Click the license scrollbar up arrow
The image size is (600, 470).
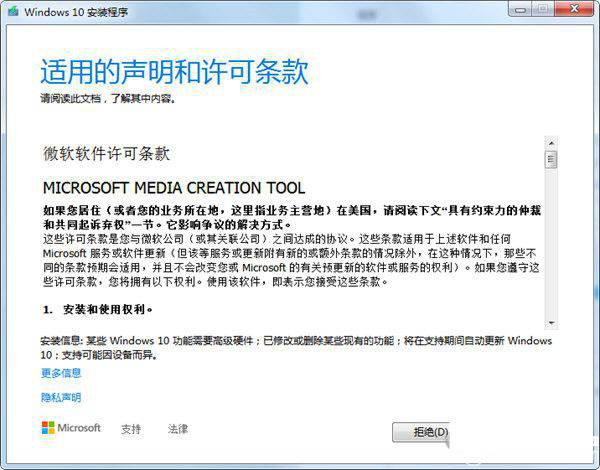click(x=551, y=143)
